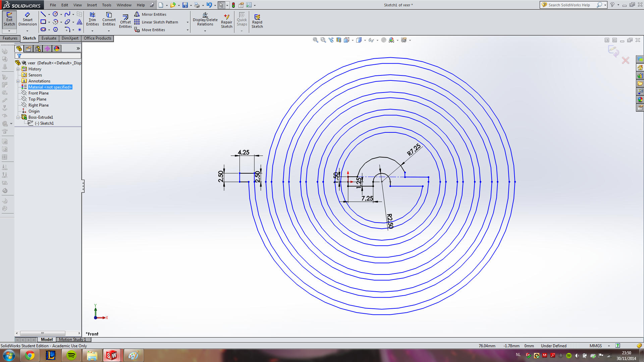Open Display/Delete Relations tool
644x362 pixels.
(x=205, y=19)
